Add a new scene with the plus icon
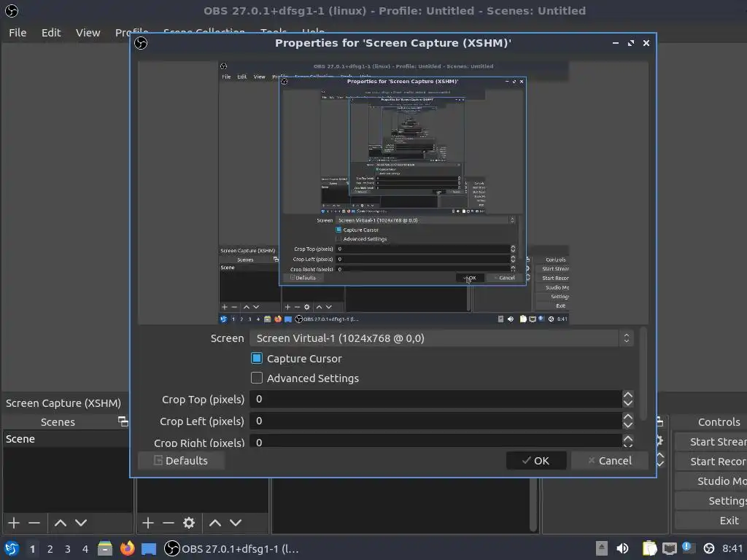 (x=14, y=523)
